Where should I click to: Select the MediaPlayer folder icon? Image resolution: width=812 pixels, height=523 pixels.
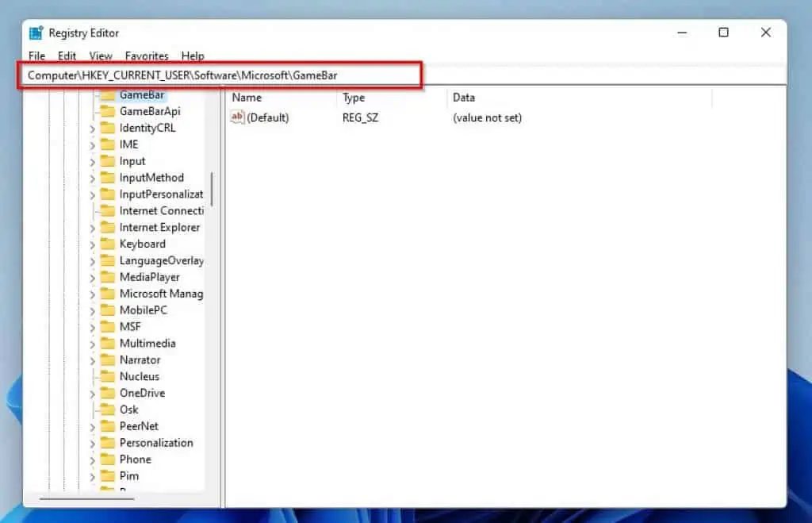(x=108, y=277)
